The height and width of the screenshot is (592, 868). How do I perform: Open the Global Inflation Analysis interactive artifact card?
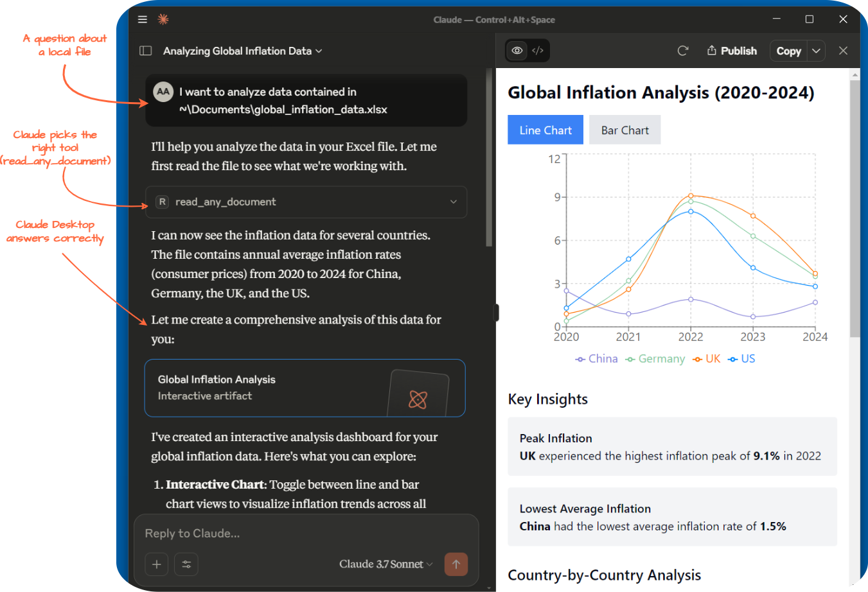pos(305,388)
